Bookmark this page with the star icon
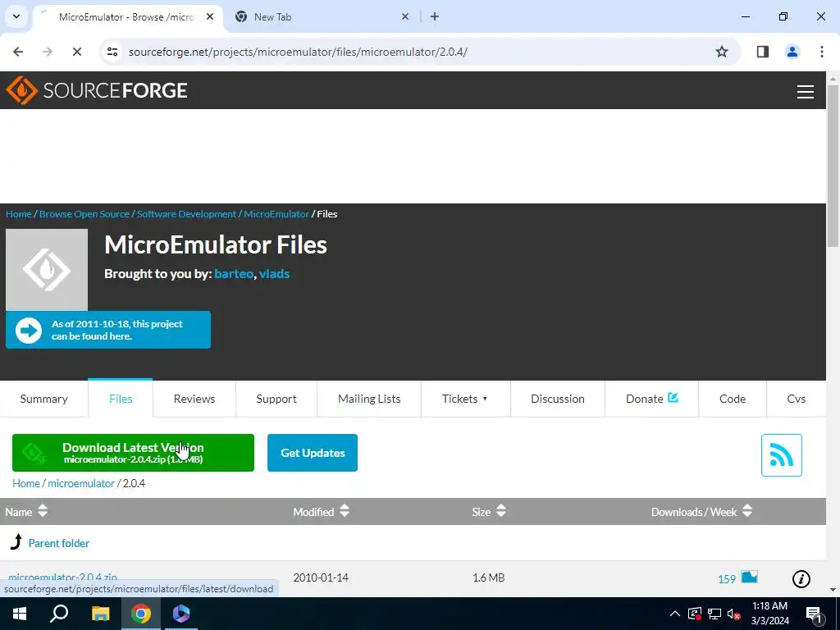Screen dimensions: 840x630 click(722, 52)
